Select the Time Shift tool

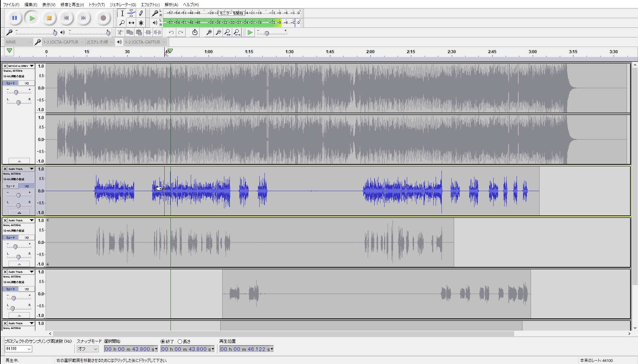pyautogui.click(x=131, y=23)
